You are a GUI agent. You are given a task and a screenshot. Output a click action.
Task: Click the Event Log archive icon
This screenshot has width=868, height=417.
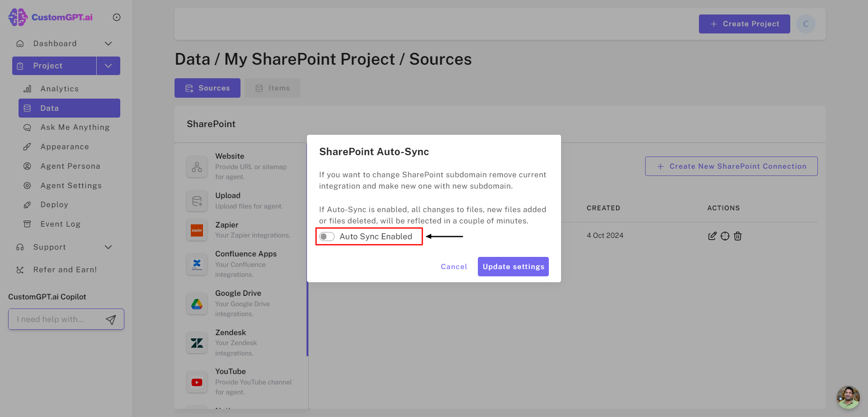coord(27,224)
